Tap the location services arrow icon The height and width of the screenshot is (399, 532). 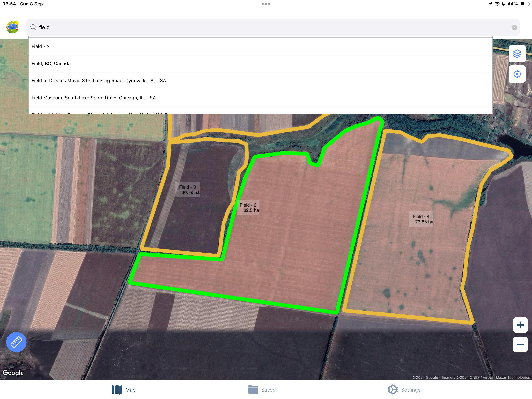click(490, 4)
